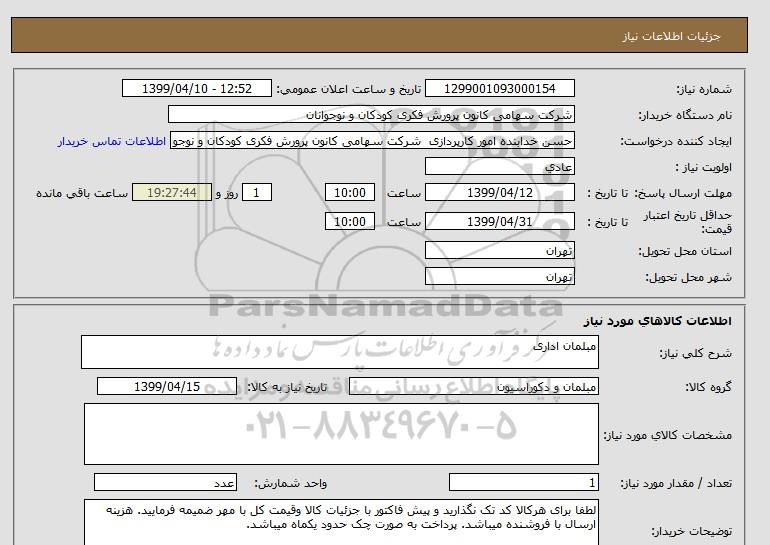The width and height of the screenshot is (770, 545).
Task: Click the label شهر محل تحویل
Action: click(x=688, y=277)
